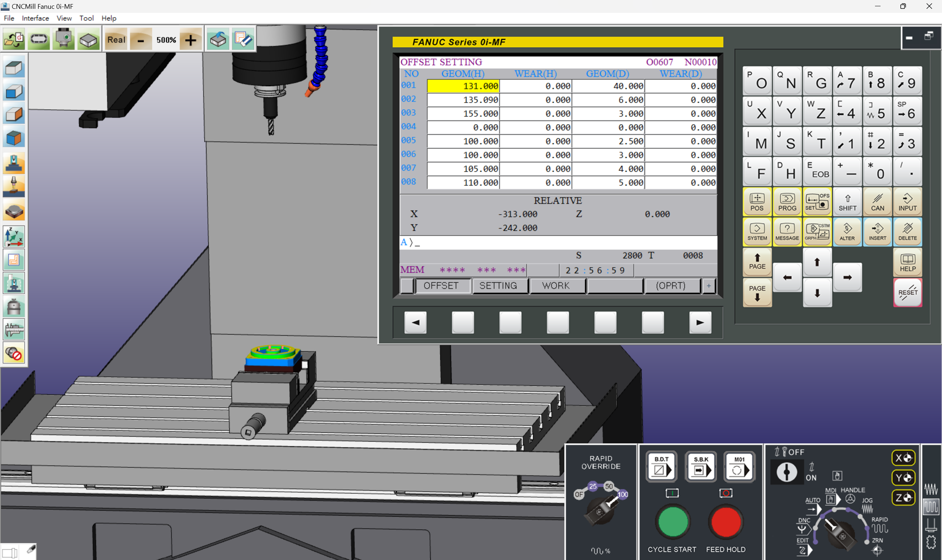Toggle Real speed mode button
The height and width of the screenshot is (560, 942).
click(116, 40)
